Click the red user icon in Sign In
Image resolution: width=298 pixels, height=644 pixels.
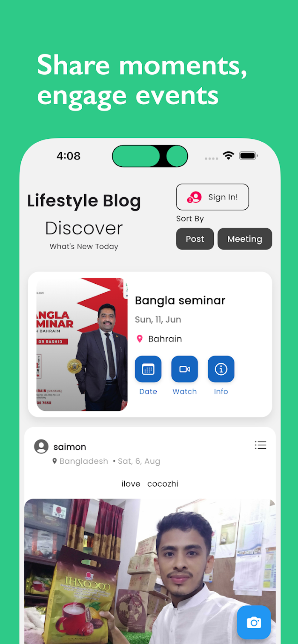click(x=194, y=197)
